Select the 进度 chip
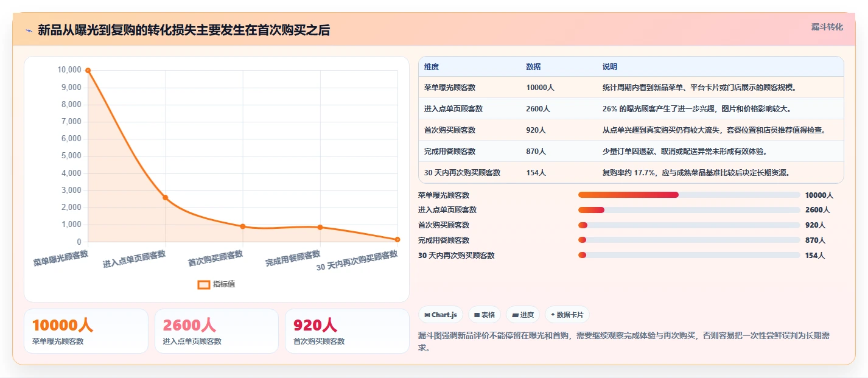This screenshot has width=868, height=378. click(x=523, y=315)
